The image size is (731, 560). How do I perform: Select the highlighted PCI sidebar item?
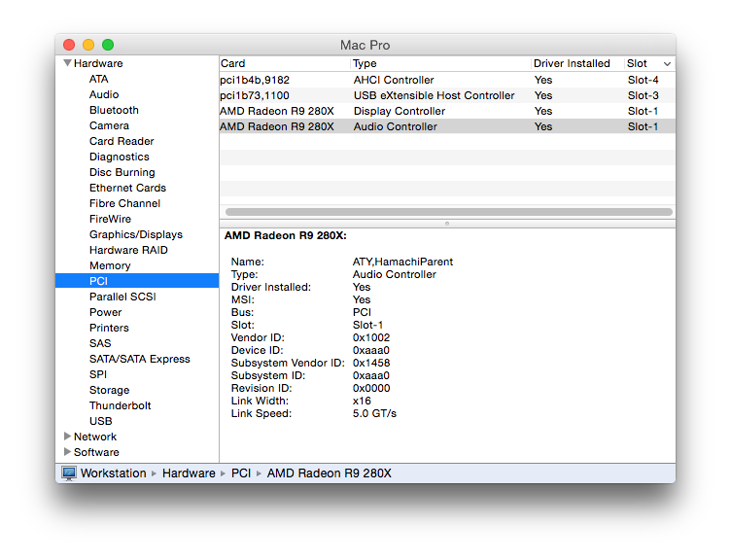click(137, 281)
